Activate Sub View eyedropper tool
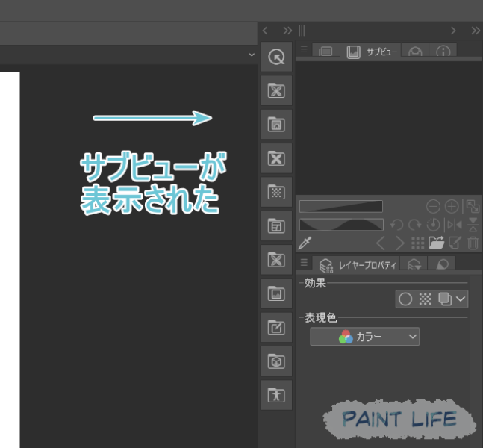Image resolution: width=483 pixels, height=448 pixels. pyautogui.click(x=305, y=243)
